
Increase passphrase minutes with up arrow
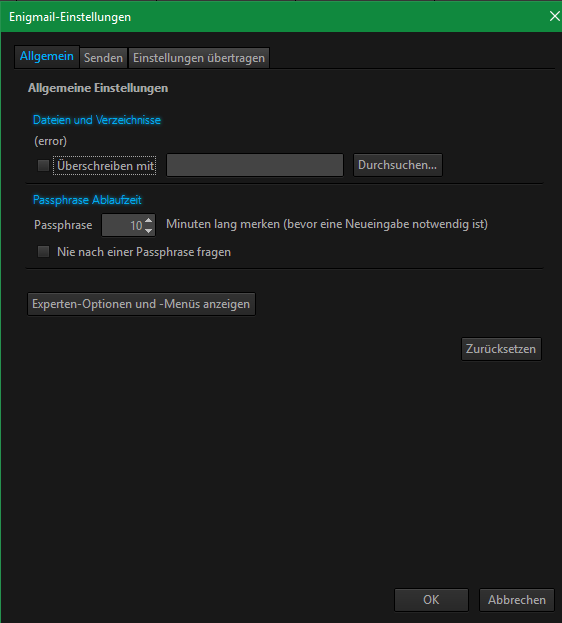tap(149, 221)
